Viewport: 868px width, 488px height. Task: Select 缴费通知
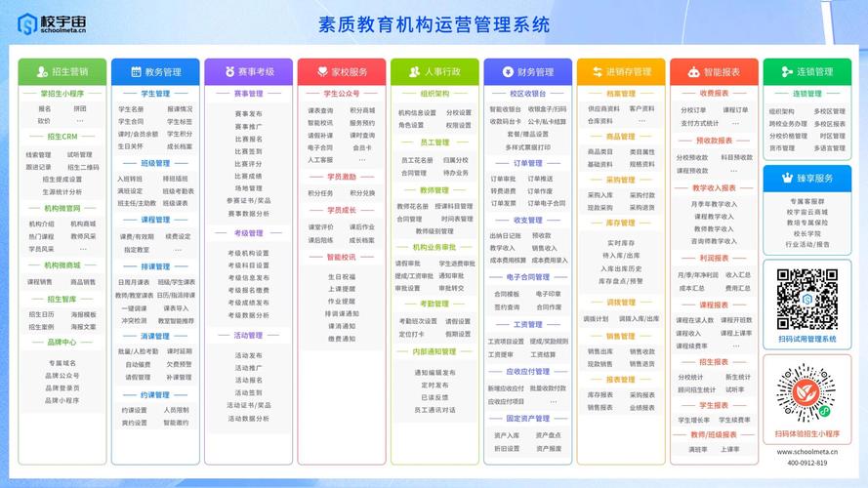coord(342,339)
